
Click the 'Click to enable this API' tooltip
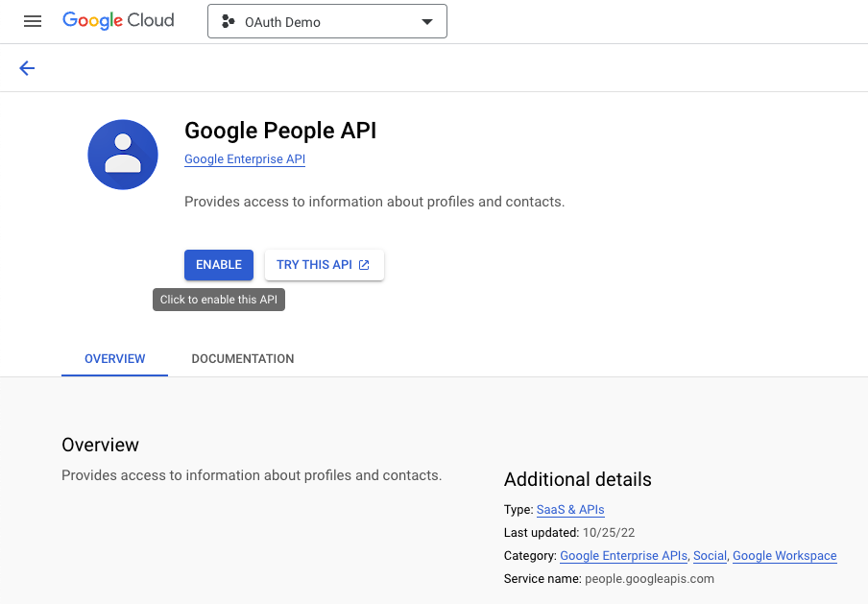(219, 300)
